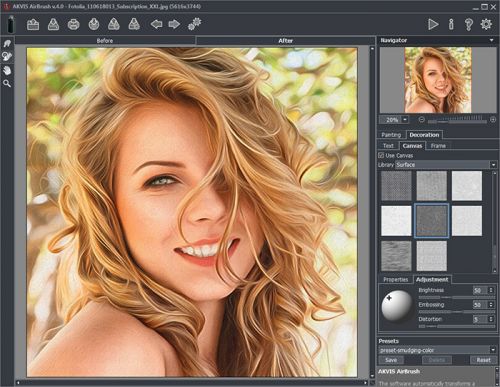Click the Navigator preview thumbnail
Viewport: 500px width, 387px height.
click(438, 80)
